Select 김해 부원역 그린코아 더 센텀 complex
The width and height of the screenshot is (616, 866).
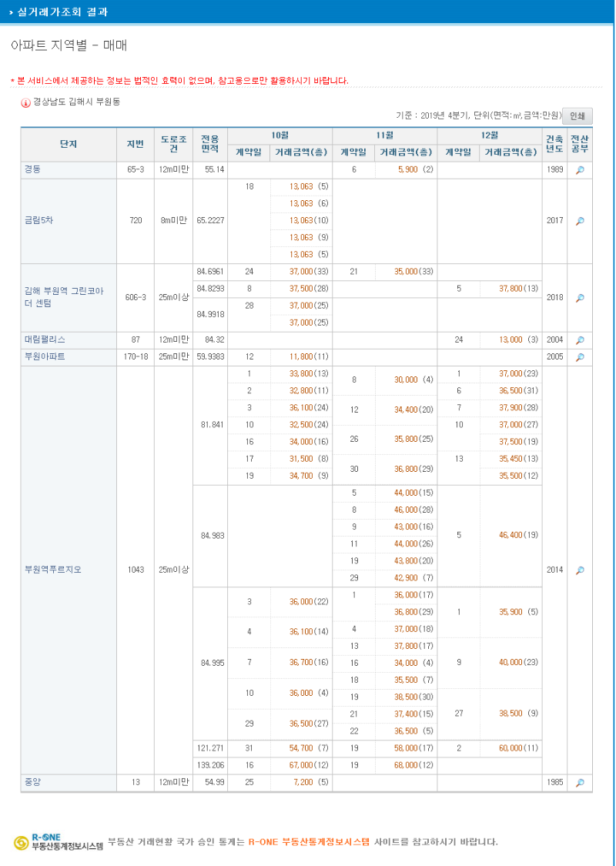point(64,296)
